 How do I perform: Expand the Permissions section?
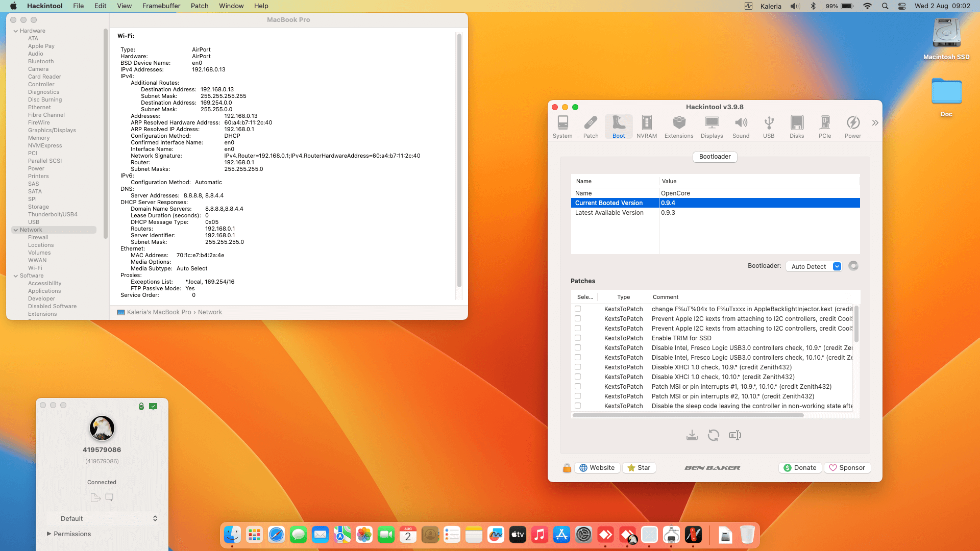pos(50,534)
